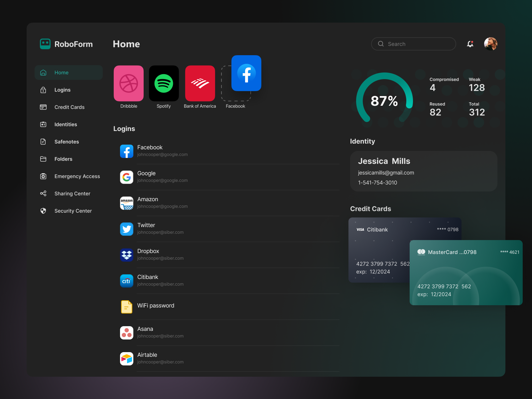
Task: Open Credit Cards from the sidebar
Action: pyautogui.click(x=69, y=107)
